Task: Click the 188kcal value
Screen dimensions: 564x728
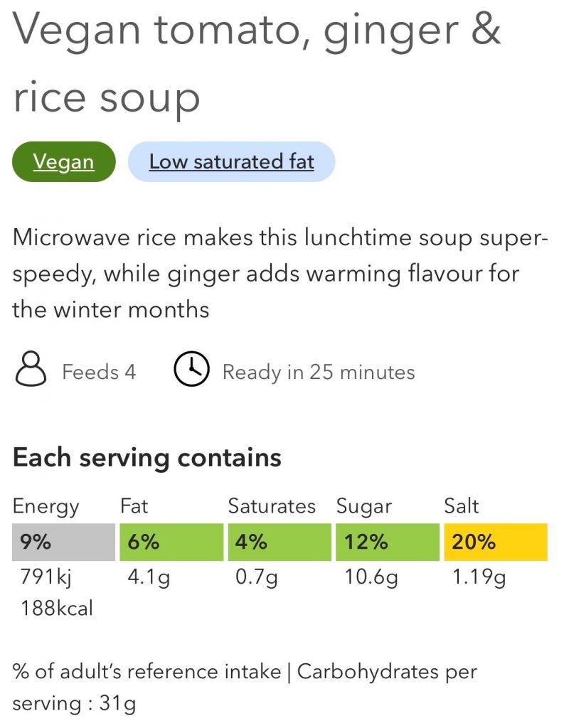Action: tap(57, 609)
